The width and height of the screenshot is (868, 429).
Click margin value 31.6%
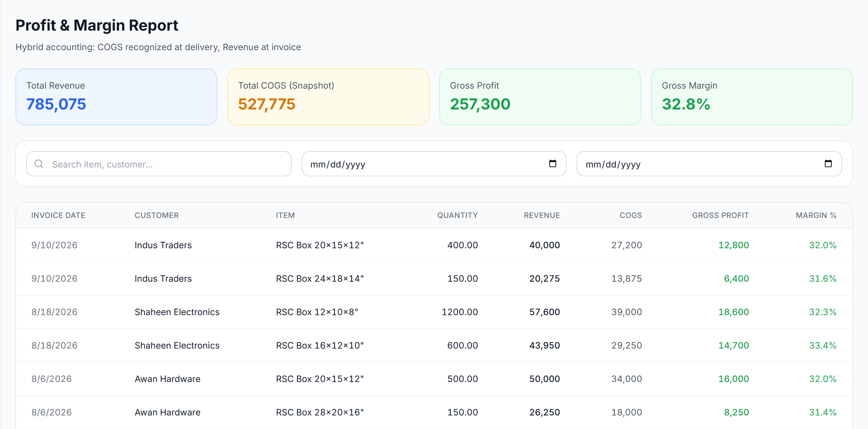tap(823, 279)
